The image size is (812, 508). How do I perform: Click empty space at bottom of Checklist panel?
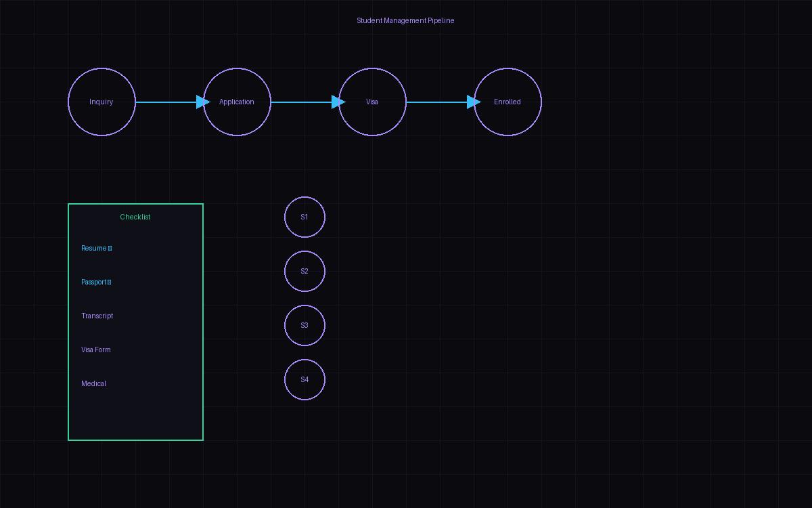tap(135, 417)
